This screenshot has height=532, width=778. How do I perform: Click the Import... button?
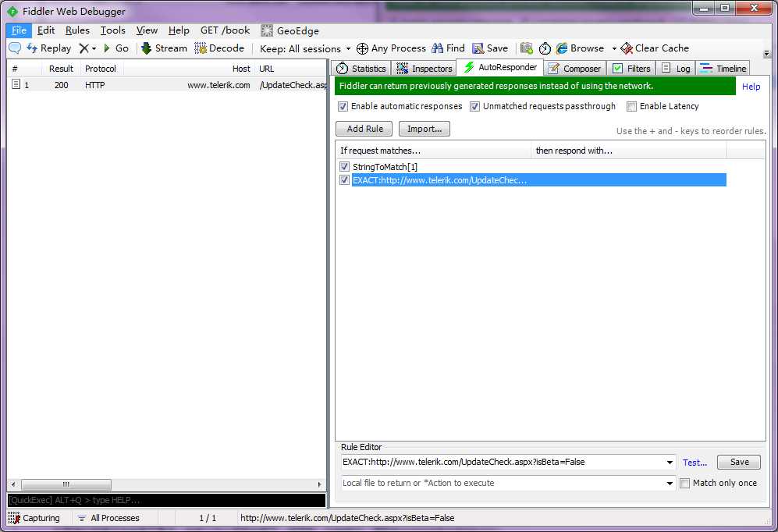pos(425,129)
